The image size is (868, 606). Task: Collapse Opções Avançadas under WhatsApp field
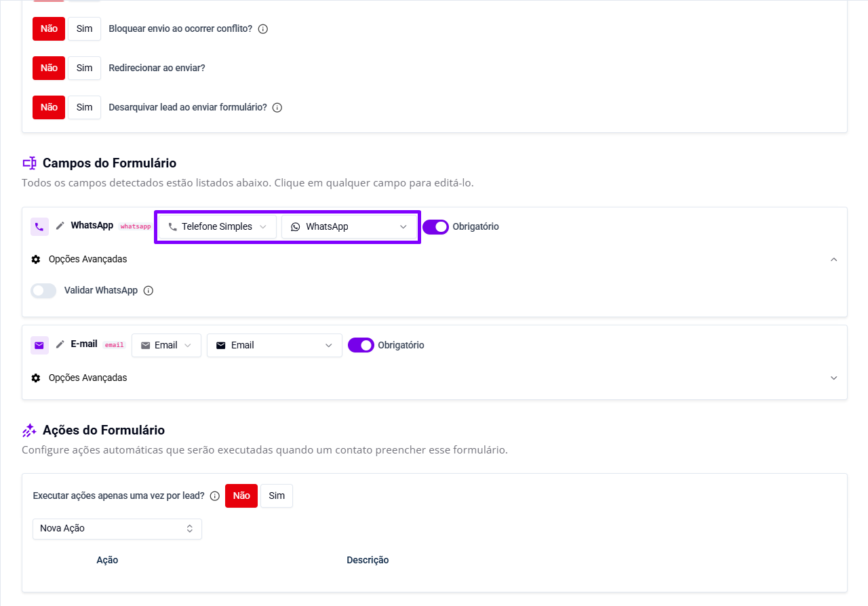[x=834, y=260]
